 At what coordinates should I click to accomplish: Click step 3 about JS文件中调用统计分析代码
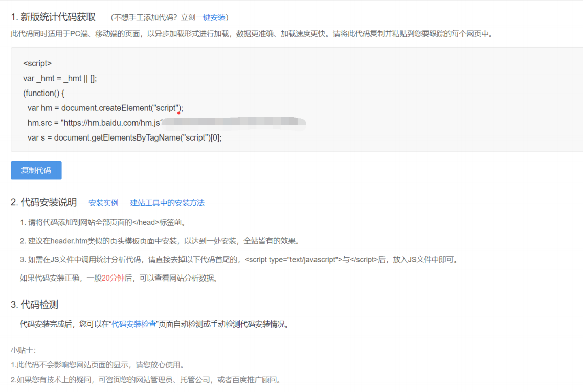[239, 259]
